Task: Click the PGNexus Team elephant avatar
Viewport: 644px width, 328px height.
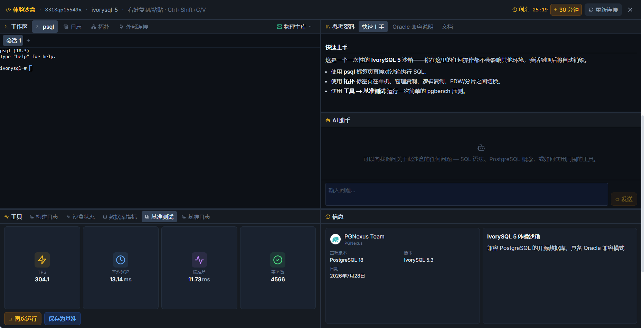Action: click(x=335, y=239)
